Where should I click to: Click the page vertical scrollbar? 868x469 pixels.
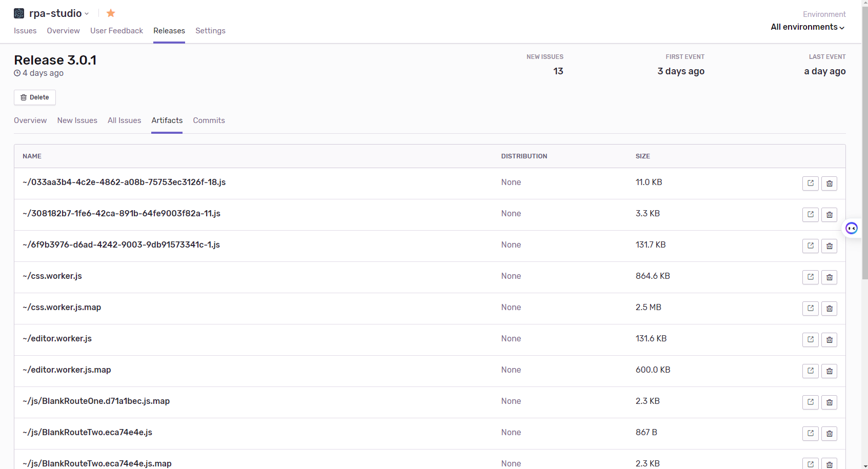click(x=865, y=154)
